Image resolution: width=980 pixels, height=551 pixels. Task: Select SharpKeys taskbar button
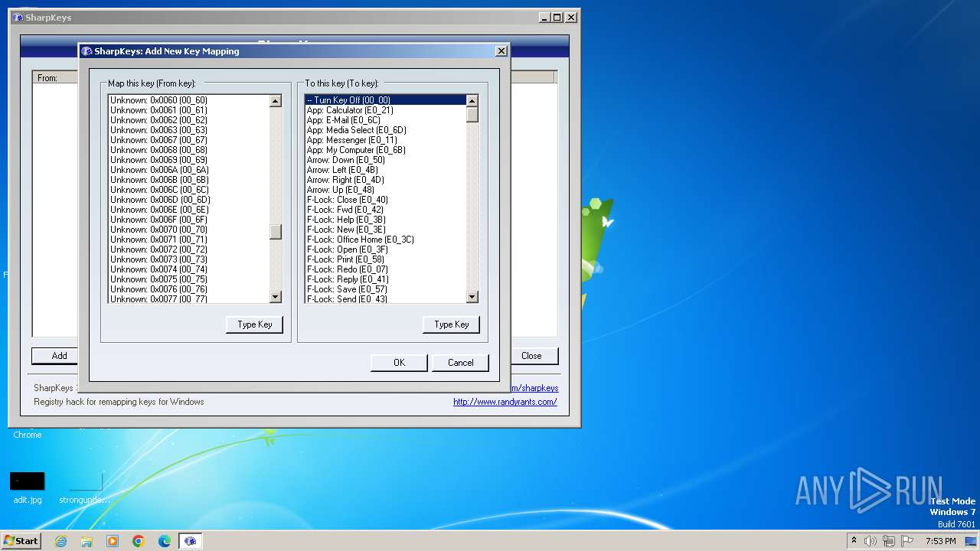[190, 541]
